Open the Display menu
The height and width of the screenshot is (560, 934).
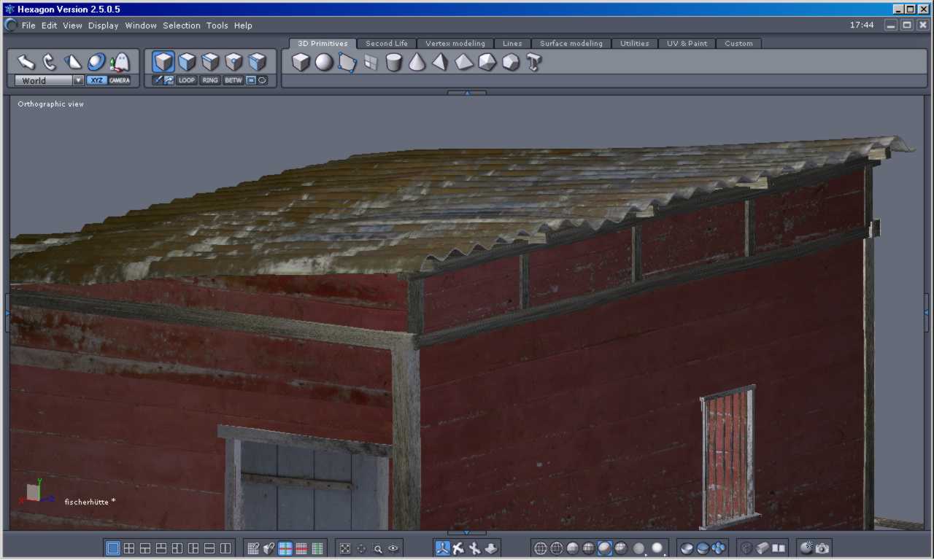(x=104, y=26)
